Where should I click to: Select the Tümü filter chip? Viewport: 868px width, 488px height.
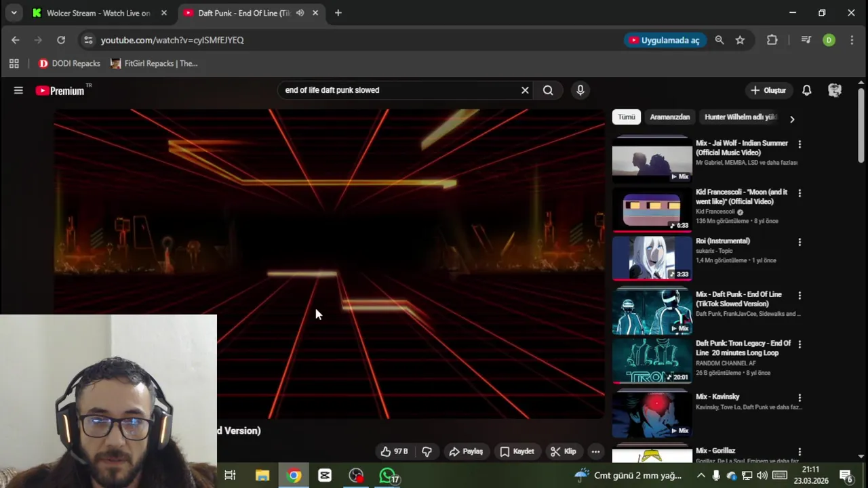pos(627,117)
